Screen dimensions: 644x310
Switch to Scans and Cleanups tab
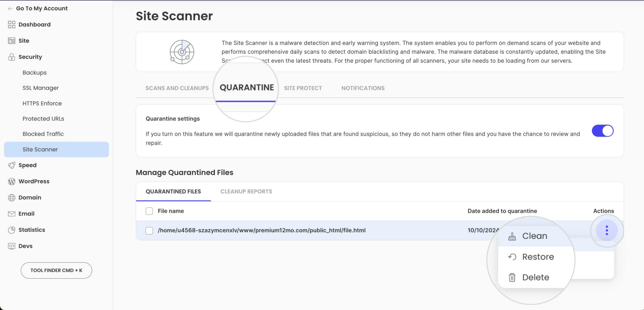pyautogui.click(x=177, y=88)
